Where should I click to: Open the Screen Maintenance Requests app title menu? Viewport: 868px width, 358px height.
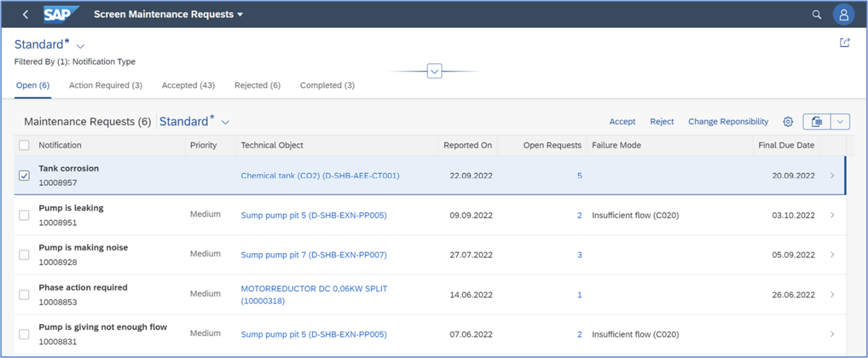point(168,14)
